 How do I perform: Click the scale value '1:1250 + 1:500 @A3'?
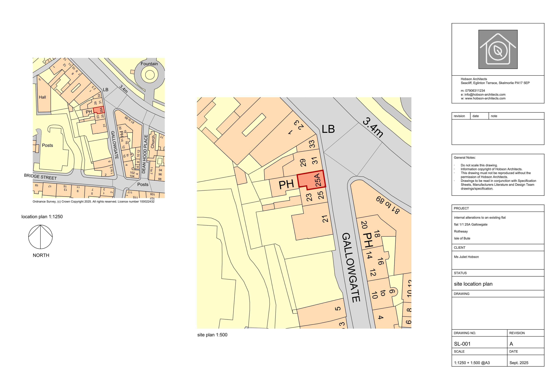(472, 363)
